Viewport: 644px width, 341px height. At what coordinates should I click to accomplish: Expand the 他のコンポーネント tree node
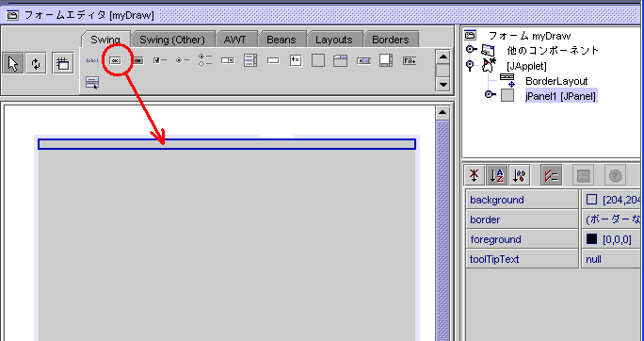click(471, 50)
